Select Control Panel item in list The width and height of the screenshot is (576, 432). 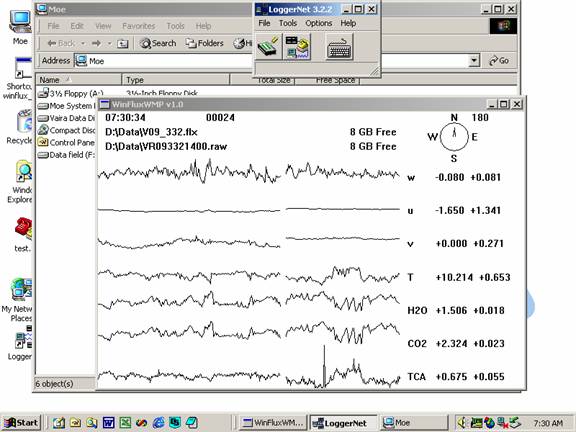pos(66,142)
